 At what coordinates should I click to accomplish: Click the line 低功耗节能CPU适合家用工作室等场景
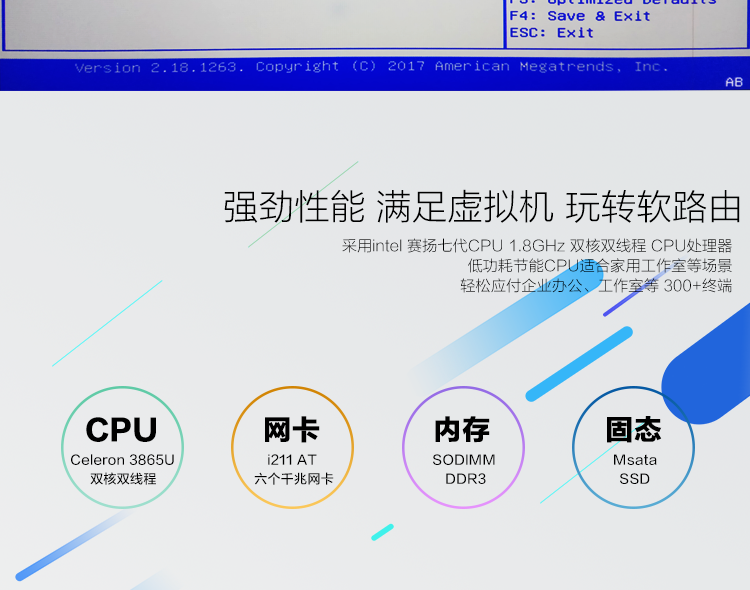[600, 266]
